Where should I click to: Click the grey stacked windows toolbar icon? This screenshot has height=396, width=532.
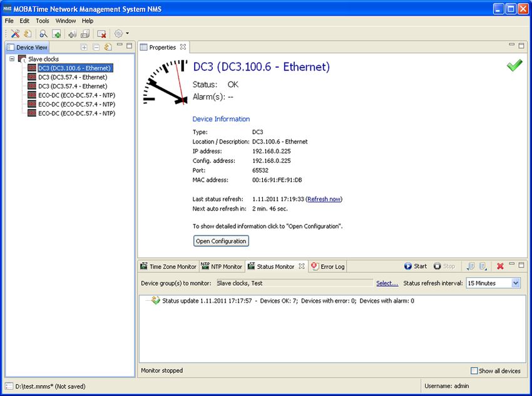[x=85, y=34]
